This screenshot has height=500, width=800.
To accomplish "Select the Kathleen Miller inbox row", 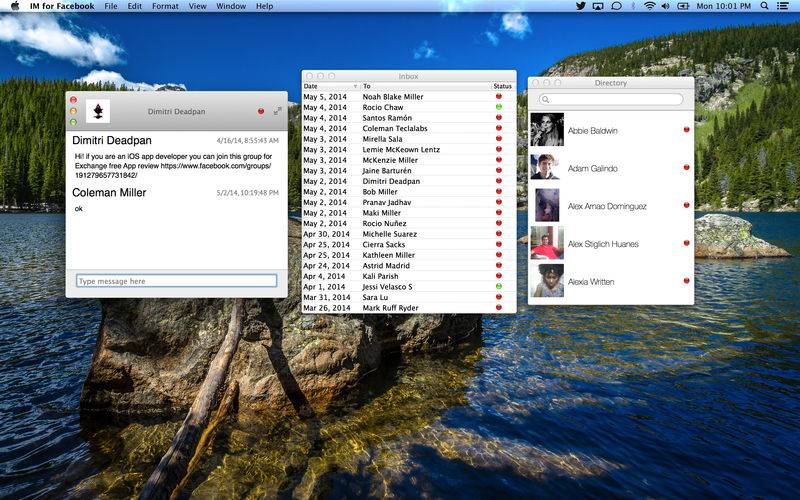I will click(x=409, y=255).
